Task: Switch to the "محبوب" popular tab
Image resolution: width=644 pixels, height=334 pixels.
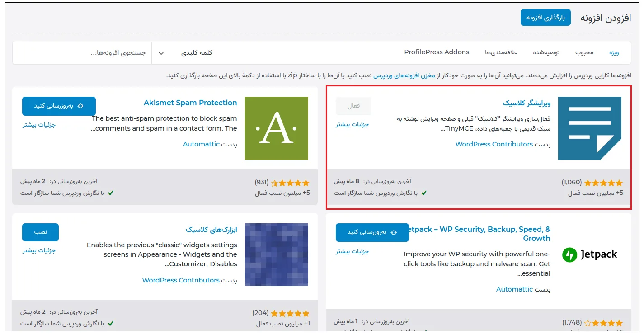Action: coord(584,52)
